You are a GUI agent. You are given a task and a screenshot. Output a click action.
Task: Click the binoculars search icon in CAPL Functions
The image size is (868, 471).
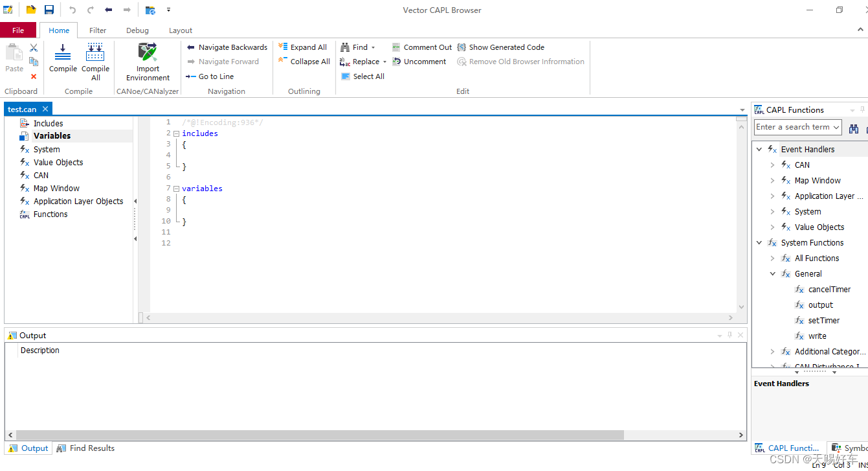(x=854, y=128)
